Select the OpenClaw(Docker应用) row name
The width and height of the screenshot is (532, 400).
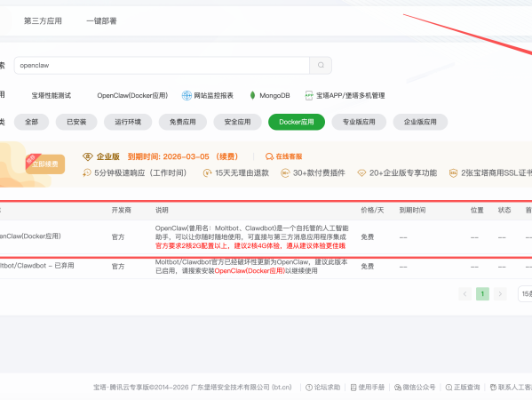(30, 236)
